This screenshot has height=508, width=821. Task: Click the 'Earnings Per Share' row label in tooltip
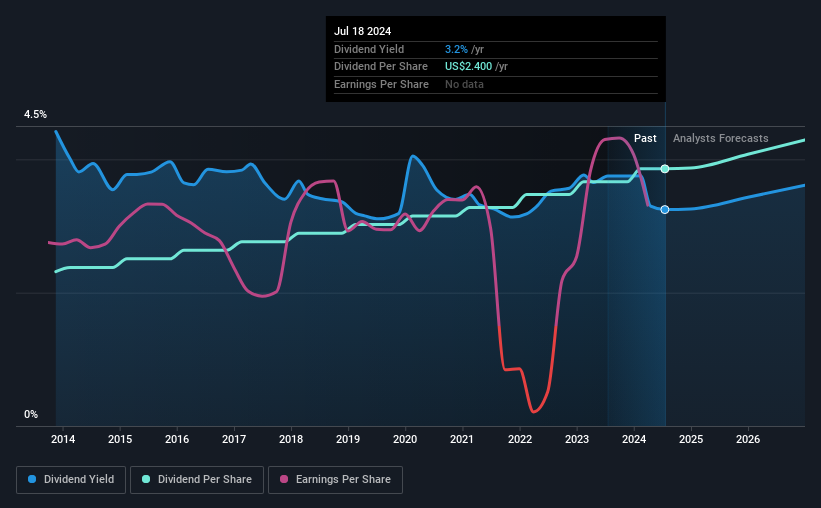point(381,84)
